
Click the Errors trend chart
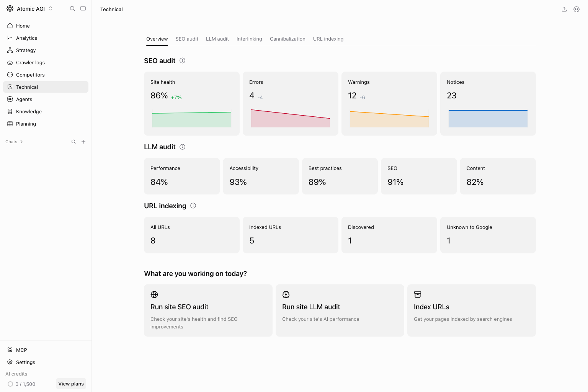click(x=291, y=118)
